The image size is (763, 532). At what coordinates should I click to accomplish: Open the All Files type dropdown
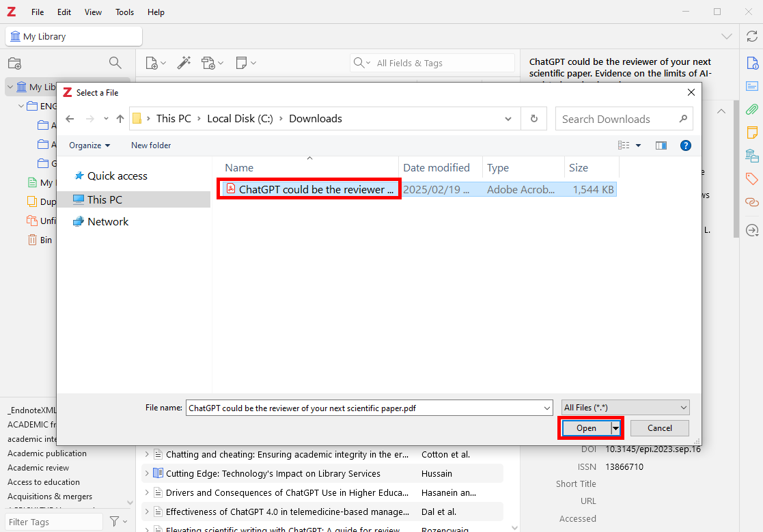(x=625, y=408)
